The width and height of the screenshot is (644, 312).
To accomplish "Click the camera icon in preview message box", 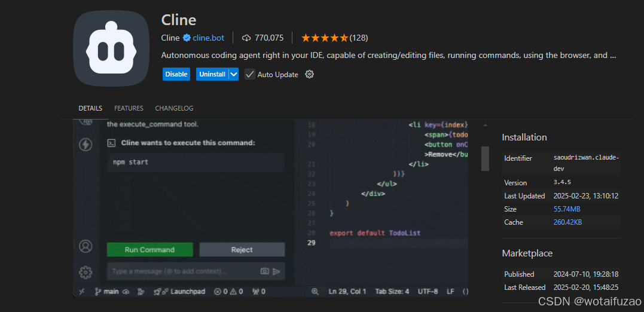I will 265,271.
